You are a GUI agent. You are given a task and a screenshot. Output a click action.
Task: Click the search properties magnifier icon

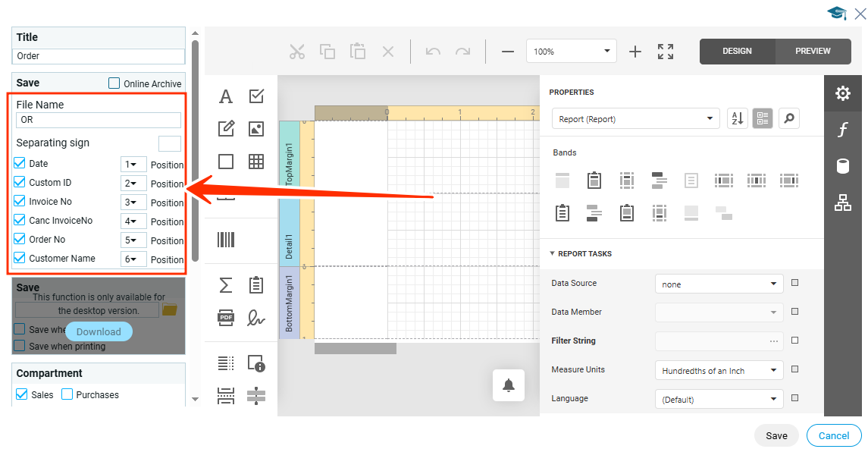tap(789, 118)
